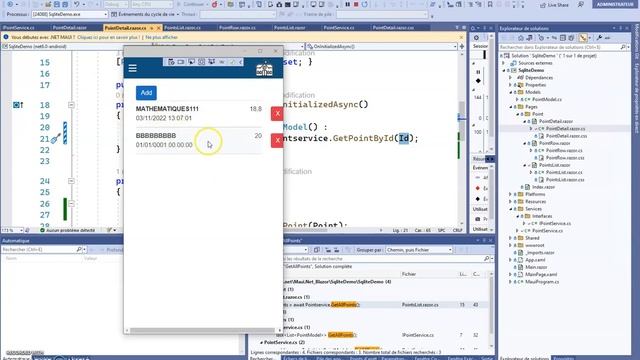
Task: Expand the Platforms folder
Action: tap(510, 194)
